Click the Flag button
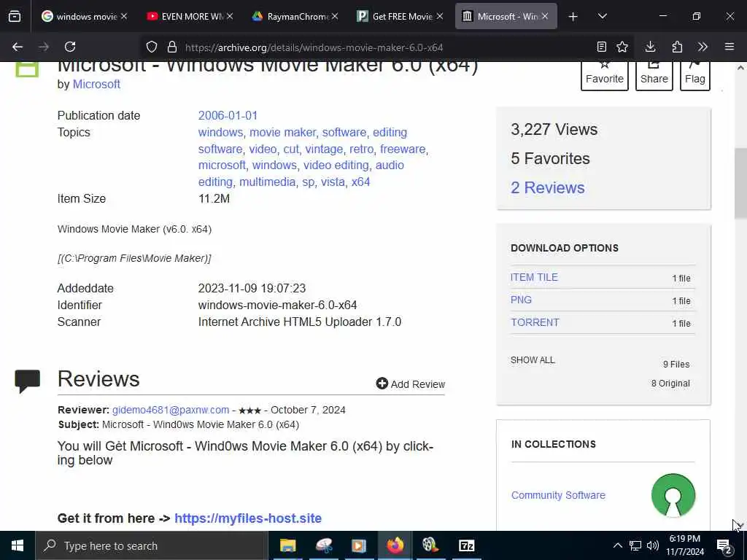Screen dimensions: 747x560 click(694, 75)
